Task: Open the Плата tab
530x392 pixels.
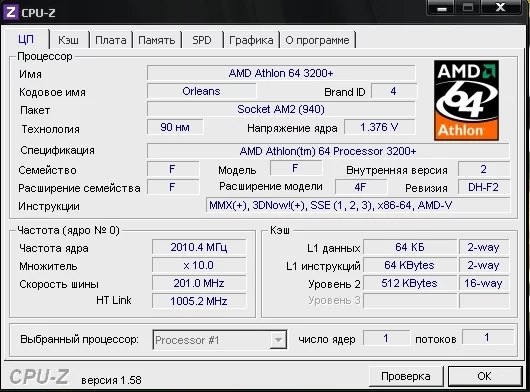Action: coord(111,40)
